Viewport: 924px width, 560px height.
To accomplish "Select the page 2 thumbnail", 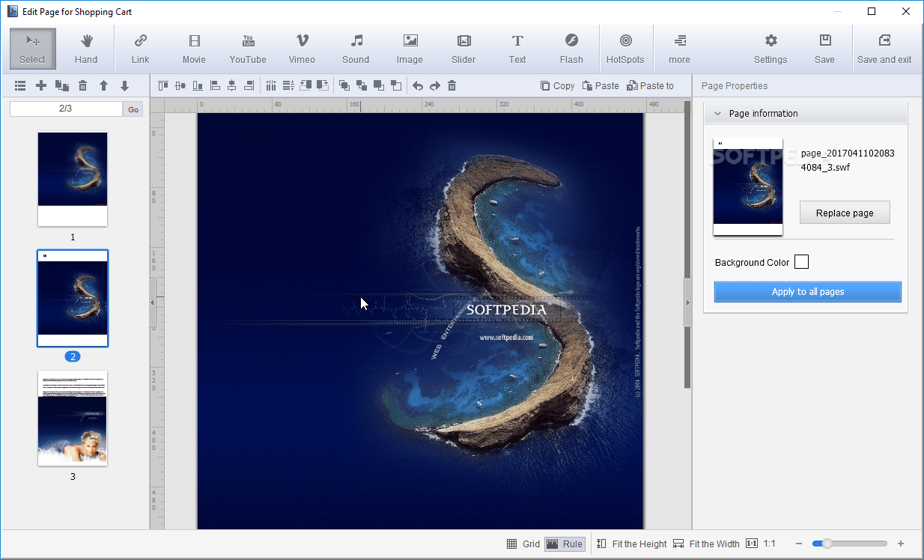I will 73,299.
